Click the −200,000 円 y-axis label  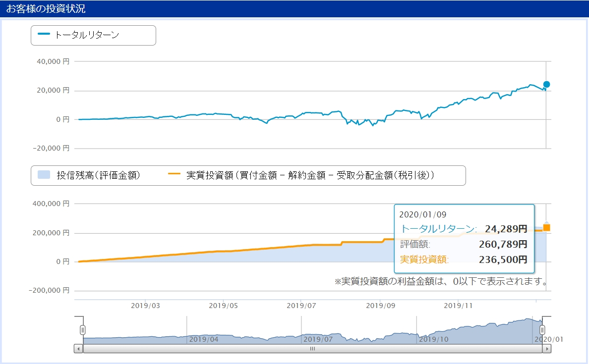tap(49, 290)
